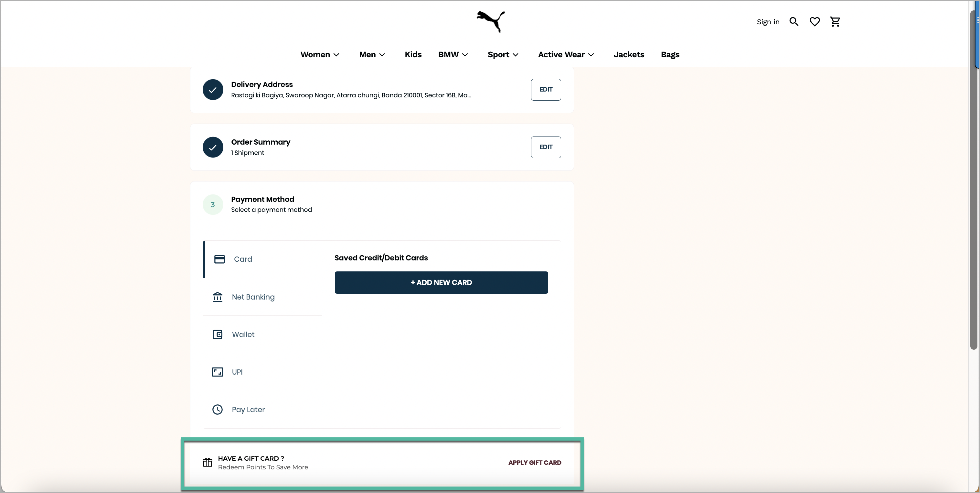
Task: Select the Card payment tab
Action: tap(262, 259)
